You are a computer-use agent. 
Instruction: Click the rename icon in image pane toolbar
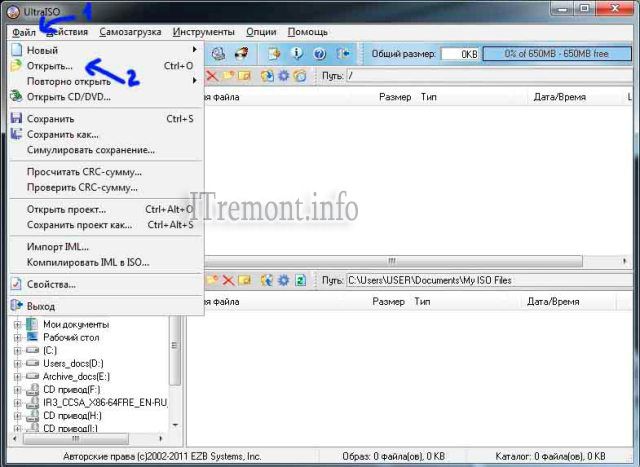click(x=244, y=76)
